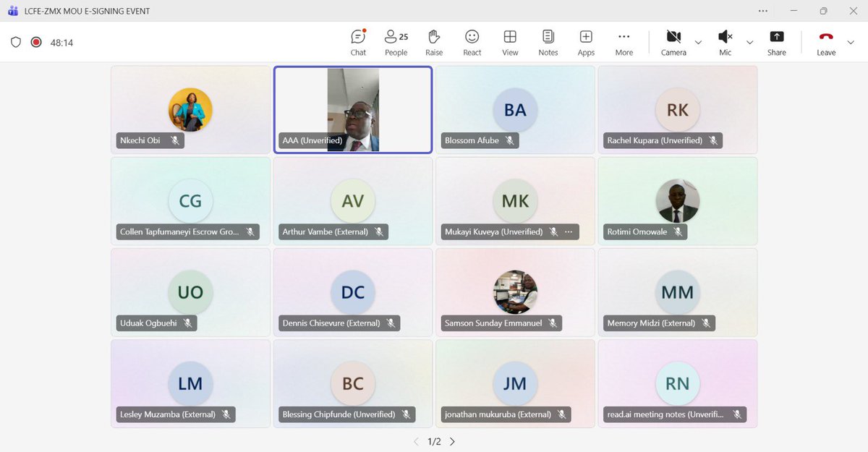Image resolution: width=868 pixels, height=452 pixels.
Task: Click the 'Dennis Chisevure (External)' name label
Action: tap(331, 323)
